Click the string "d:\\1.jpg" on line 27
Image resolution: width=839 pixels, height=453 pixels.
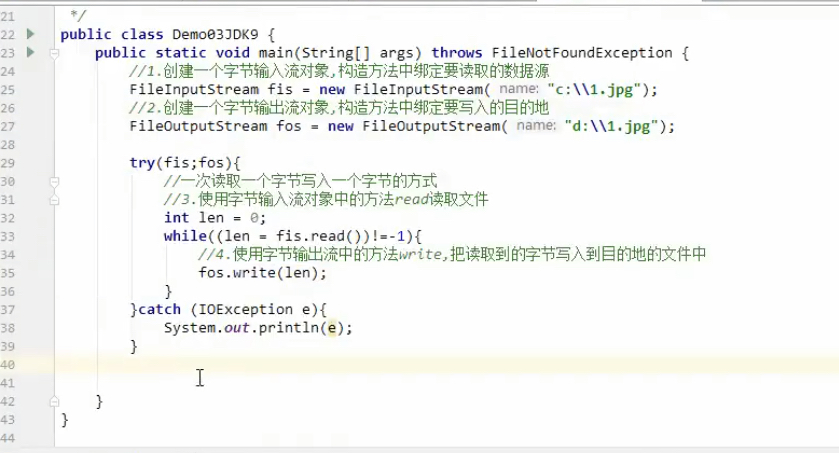(612, 127)
